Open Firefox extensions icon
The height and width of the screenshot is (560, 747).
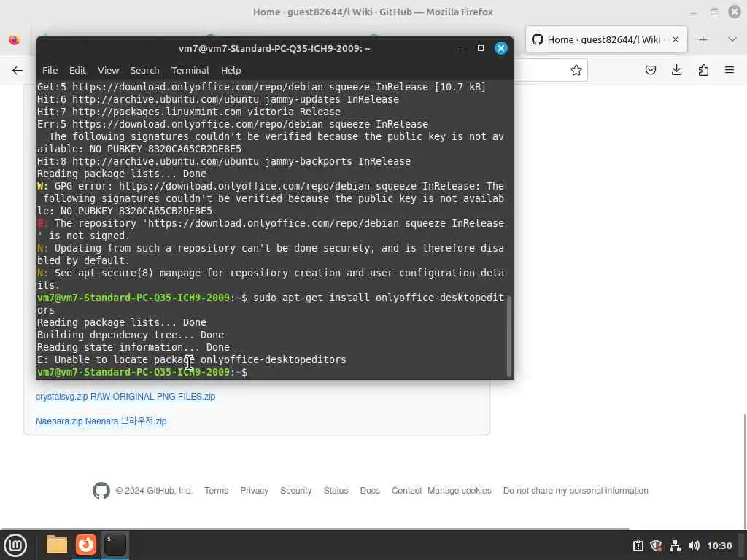coord(703,71)
